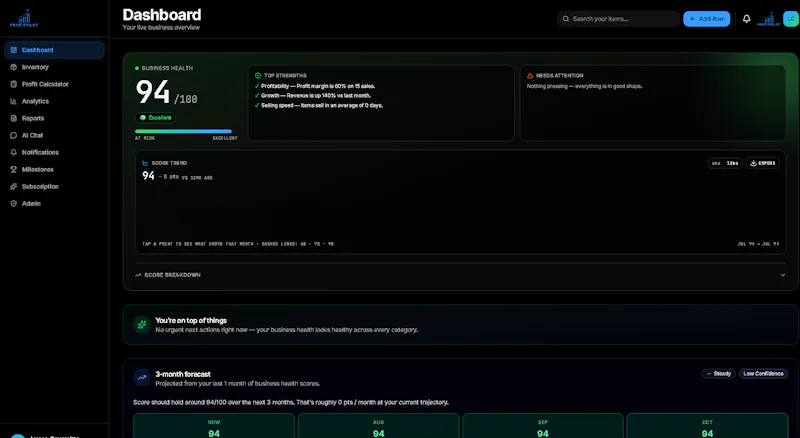Click the 94 /100 business health score
The image size is (800, 438).
pos(166,92)
